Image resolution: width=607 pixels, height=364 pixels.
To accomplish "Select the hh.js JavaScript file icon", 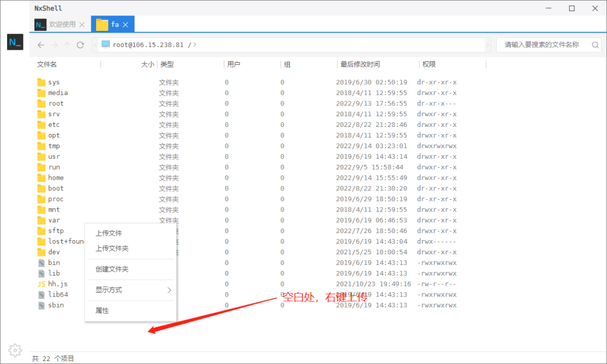I will 41,284.
